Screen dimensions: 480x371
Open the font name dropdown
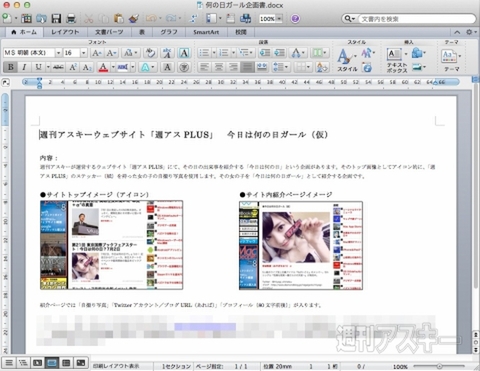pyautogui.click(x=58, y=53)
